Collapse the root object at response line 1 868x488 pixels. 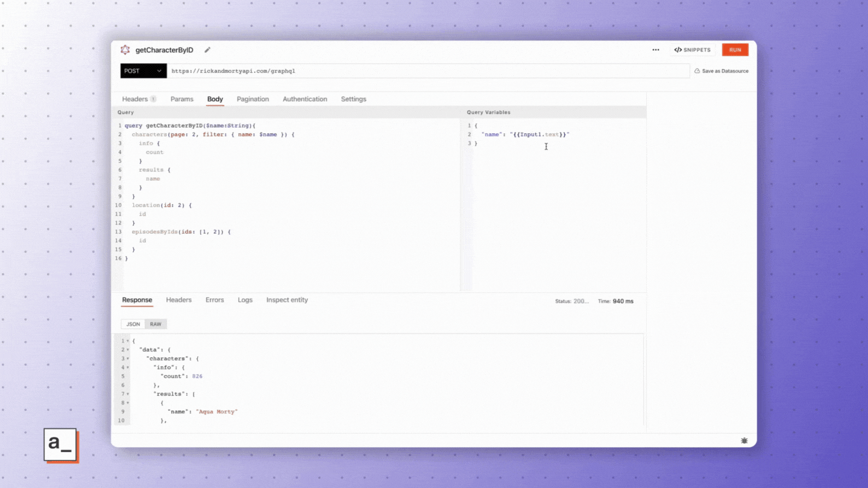[127, 341]
